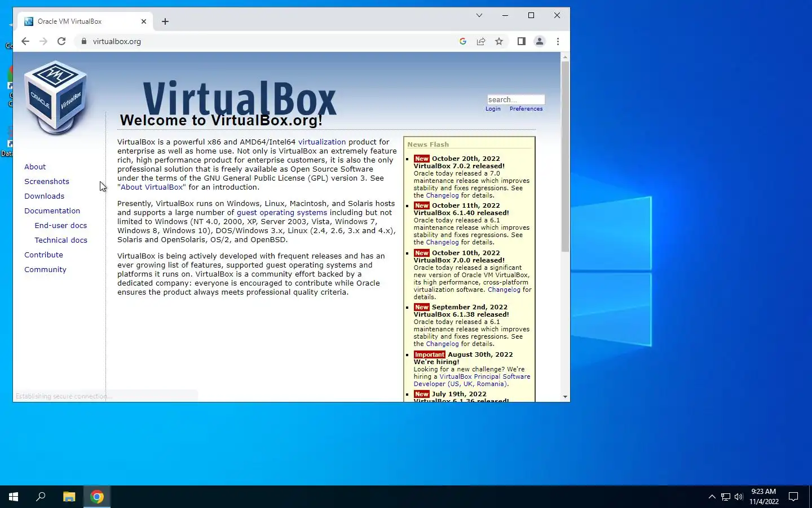Image resolution: width=812 pixels, height=508 pixels.
Task: Click the New badge for October 20th
Action: click(422, 159)
